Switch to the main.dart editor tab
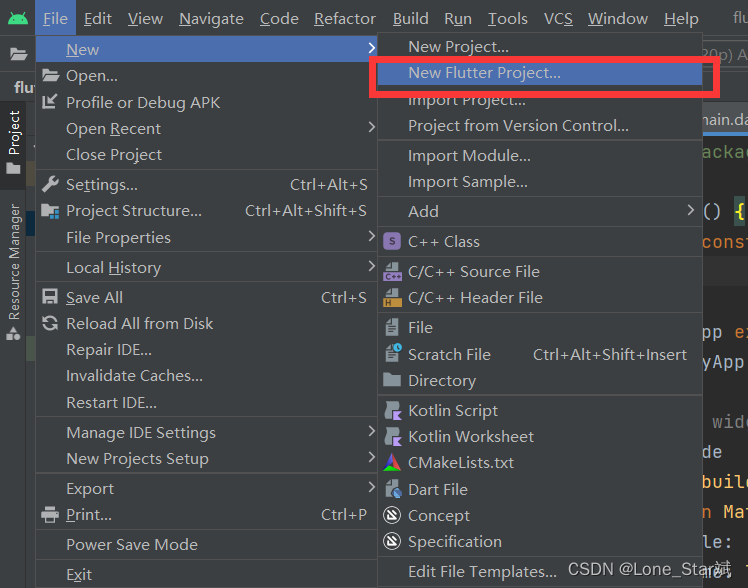This screenshot has width=748, height=588. coord(726,120)
